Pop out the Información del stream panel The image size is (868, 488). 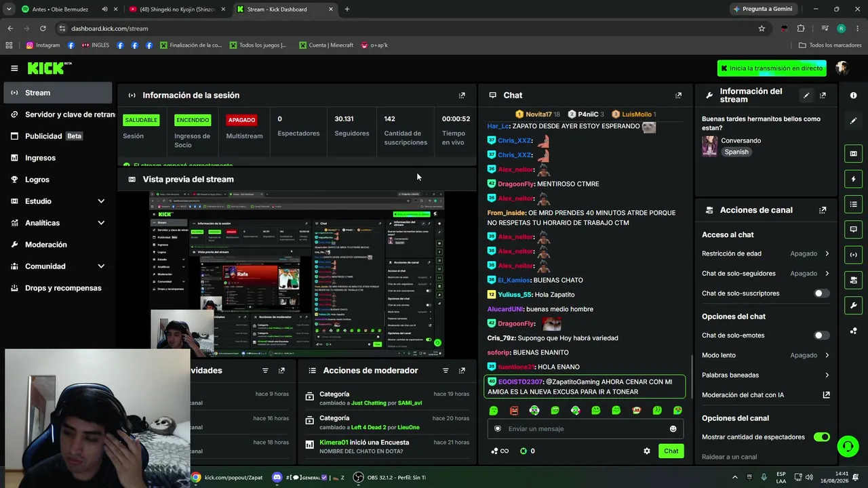click(x=823, y=96)
